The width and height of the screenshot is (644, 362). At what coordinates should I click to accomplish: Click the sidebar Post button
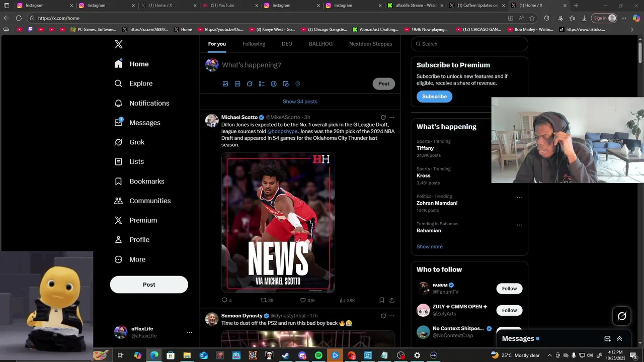click(149, 285)
